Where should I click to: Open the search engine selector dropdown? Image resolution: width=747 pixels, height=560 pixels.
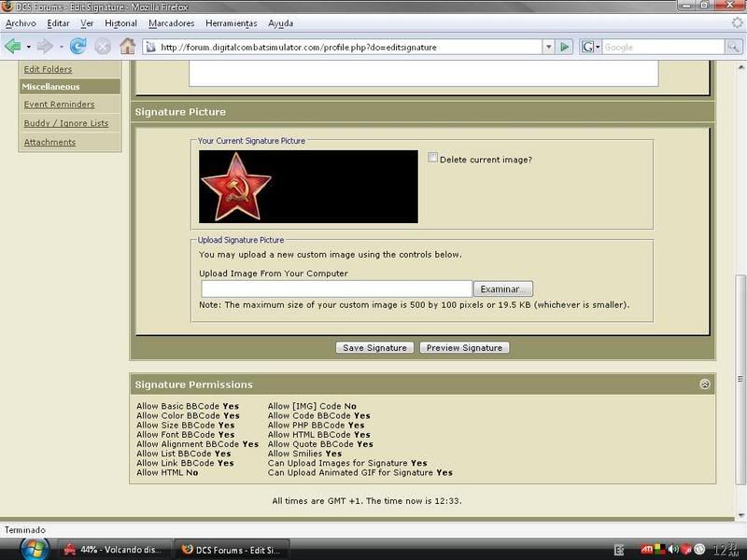598,47
